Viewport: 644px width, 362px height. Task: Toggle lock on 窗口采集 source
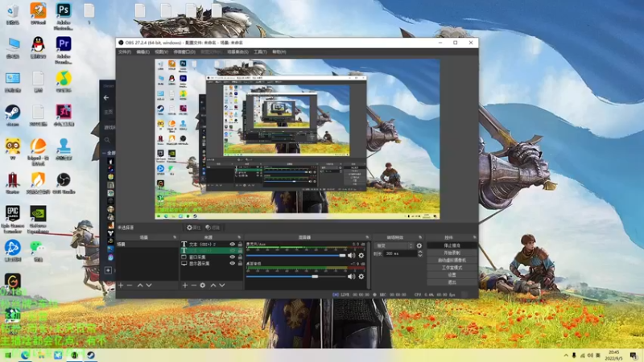tap(240, 257)
